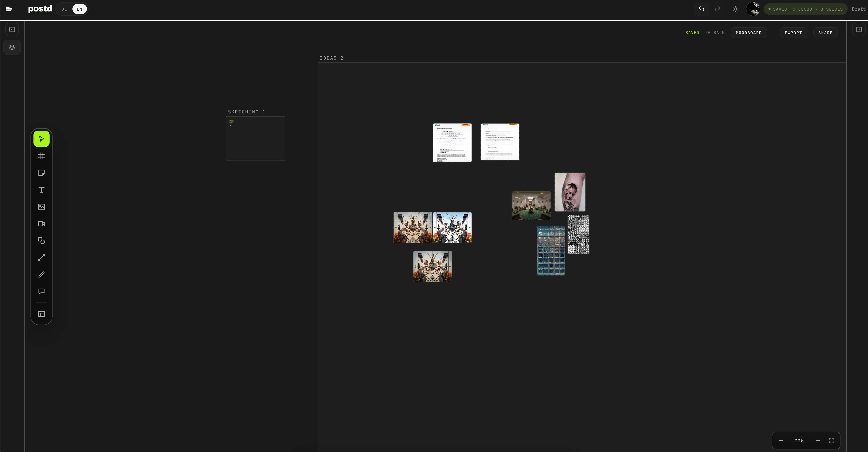Select the bottom symmetrical collage image

coord(433,266)
